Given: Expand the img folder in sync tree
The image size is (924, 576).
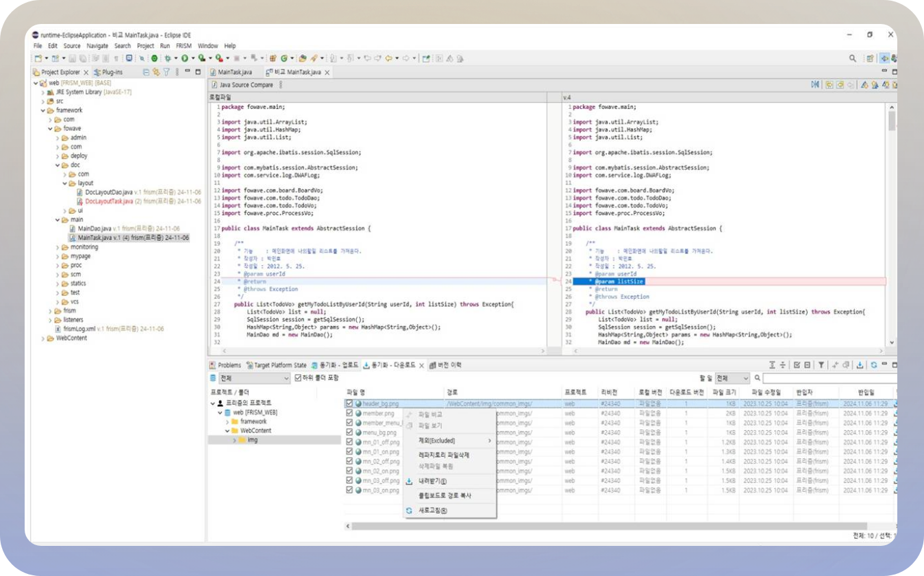Looking at the screenshot, I should [x=234, y=440].
